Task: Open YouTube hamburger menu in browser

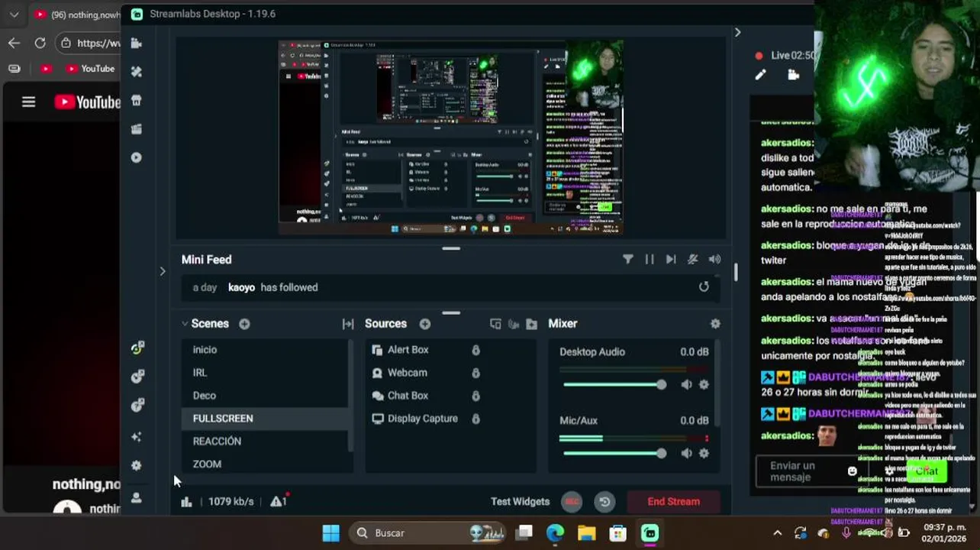Action: (28, 102)
